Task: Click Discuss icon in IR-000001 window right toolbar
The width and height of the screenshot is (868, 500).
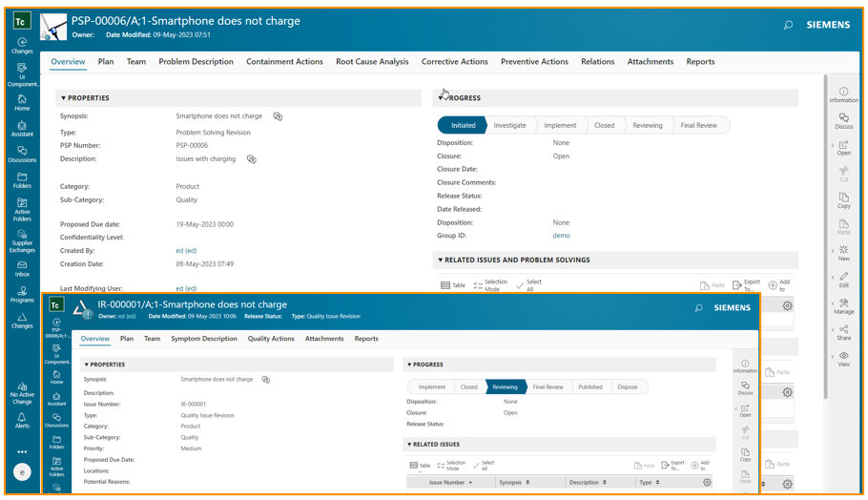Action: point(745,387)
